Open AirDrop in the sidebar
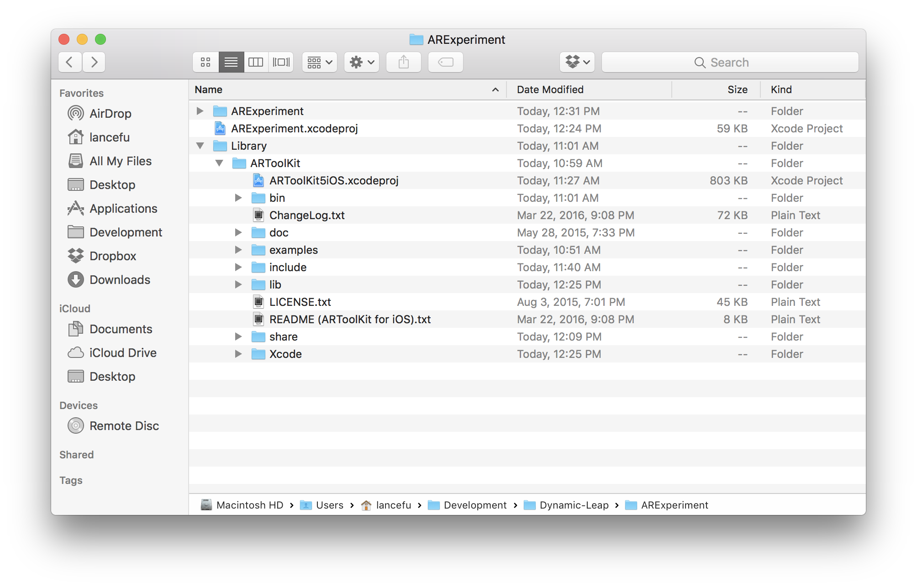 pyautogui.click(x=110, y=114)
